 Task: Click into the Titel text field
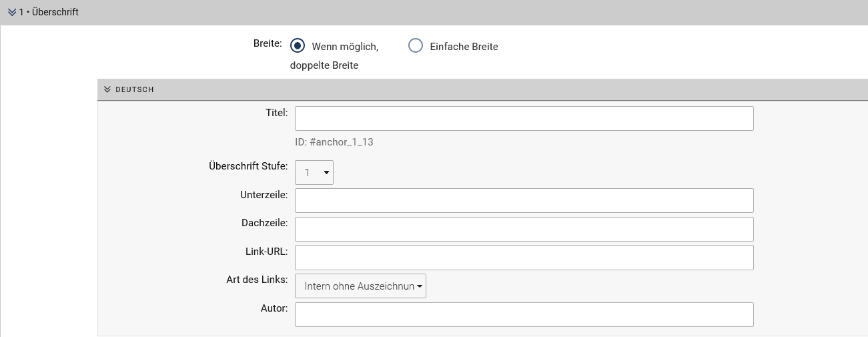click(x=524, y=118)
